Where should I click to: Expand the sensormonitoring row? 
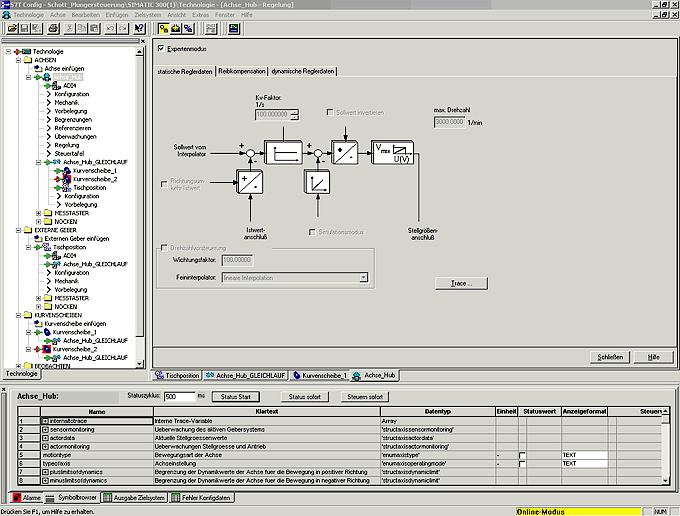point(45,429)
